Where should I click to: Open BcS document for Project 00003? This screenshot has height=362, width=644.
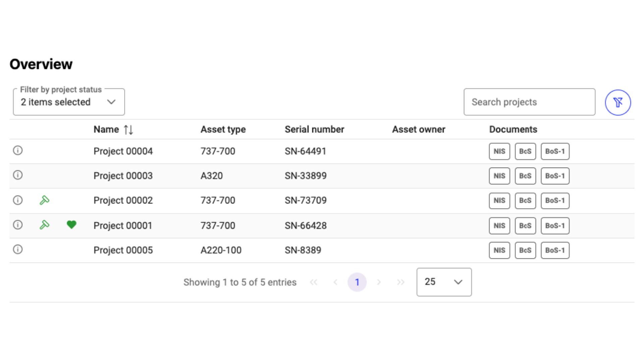tap(525, 176)
